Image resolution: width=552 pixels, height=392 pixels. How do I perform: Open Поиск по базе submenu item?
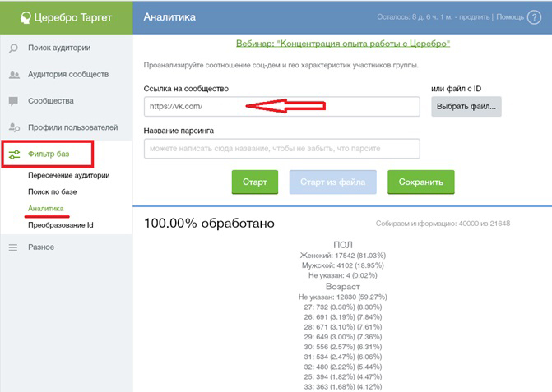coord(53,191)
